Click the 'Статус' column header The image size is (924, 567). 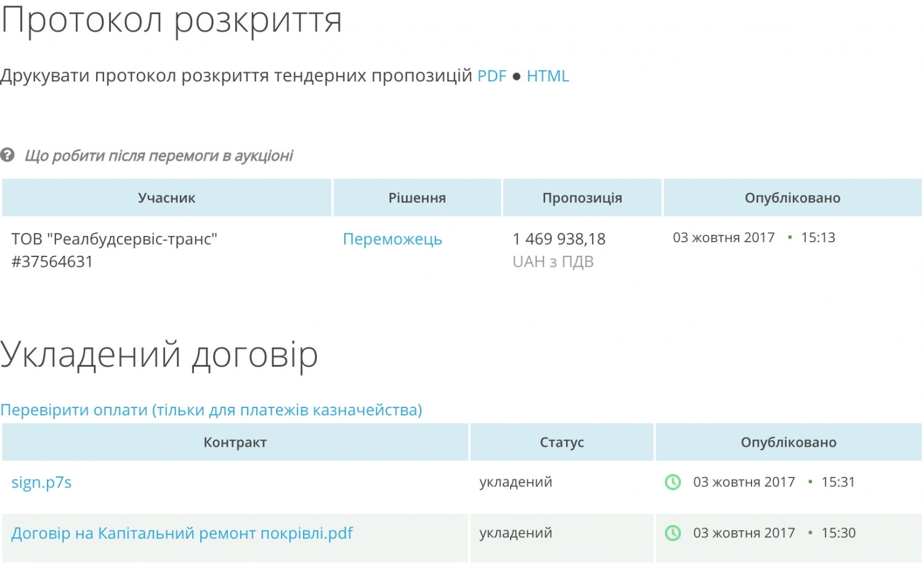(562, 443)
